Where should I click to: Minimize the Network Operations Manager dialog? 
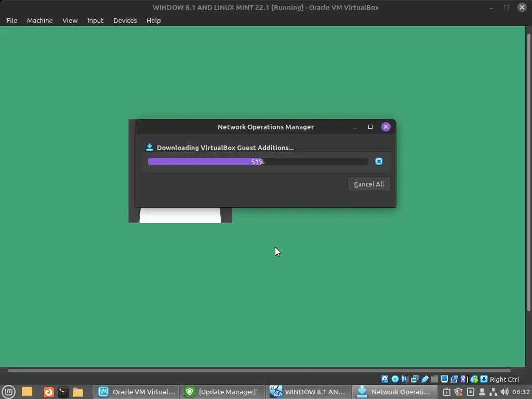(354, 127)
